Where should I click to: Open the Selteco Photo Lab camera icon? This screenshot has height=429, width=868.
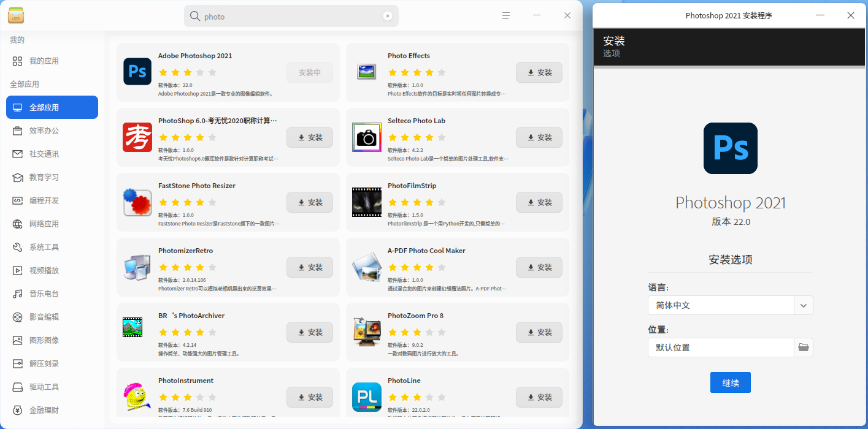367,137
